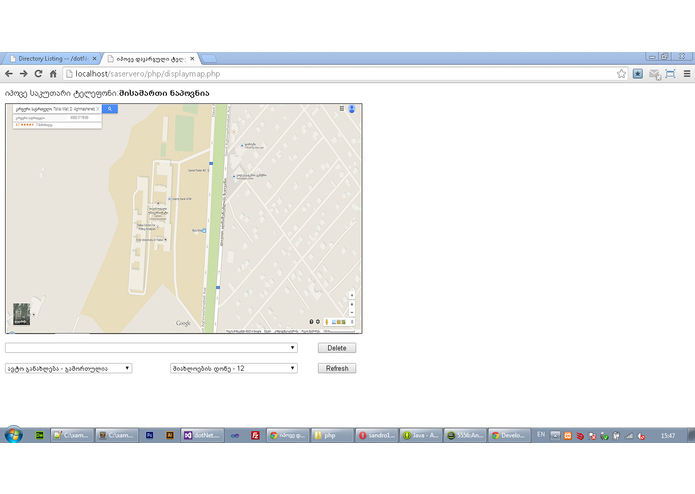Viewport: 695px width, 494px height.
Task: Switch to the Chrome window with the Georgian title
Action: point(288,436)
